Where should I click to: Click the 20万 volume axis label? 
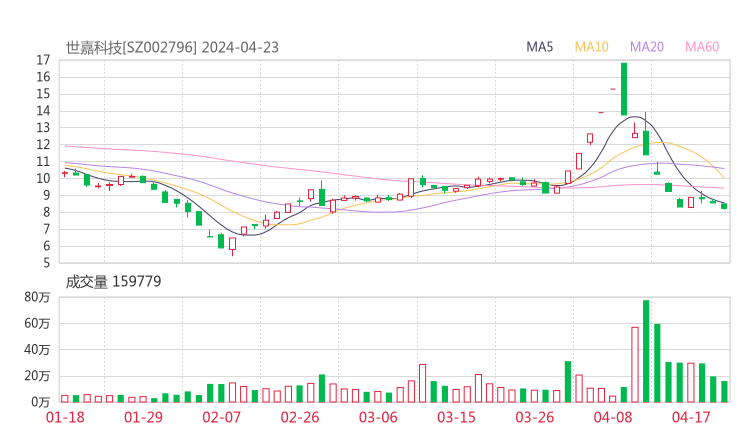(37, 376)
